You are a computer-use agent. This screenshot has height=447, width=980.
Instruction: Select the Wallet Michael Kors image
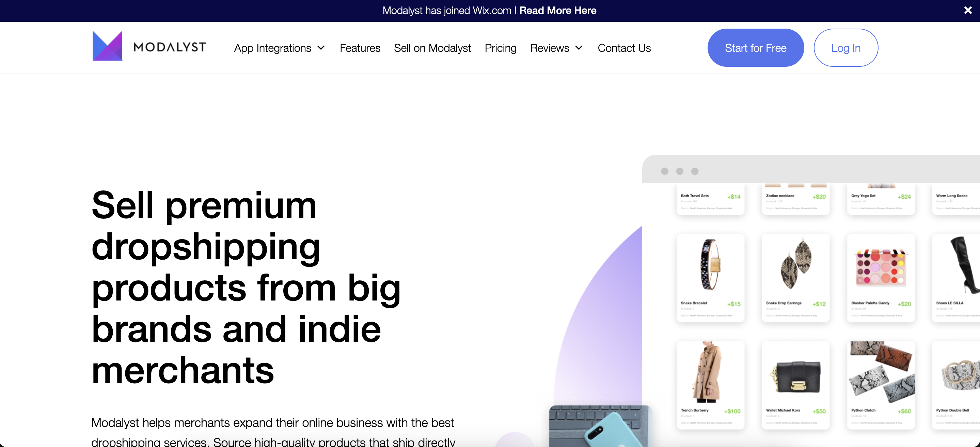[795, 377]
